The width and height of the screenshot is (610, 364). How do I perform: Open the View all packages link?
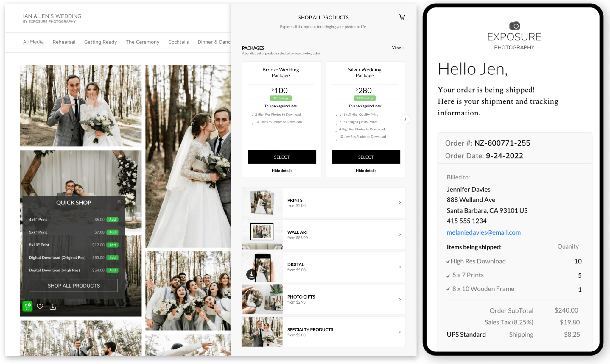click(x=398, y=47)
